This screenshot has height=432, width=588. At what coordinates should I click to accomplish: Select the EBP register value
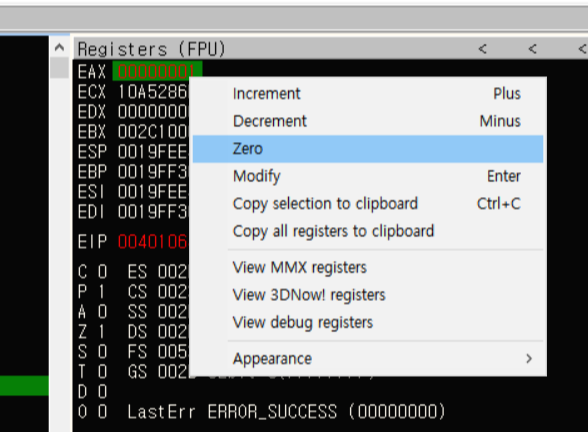coord(153,172)
